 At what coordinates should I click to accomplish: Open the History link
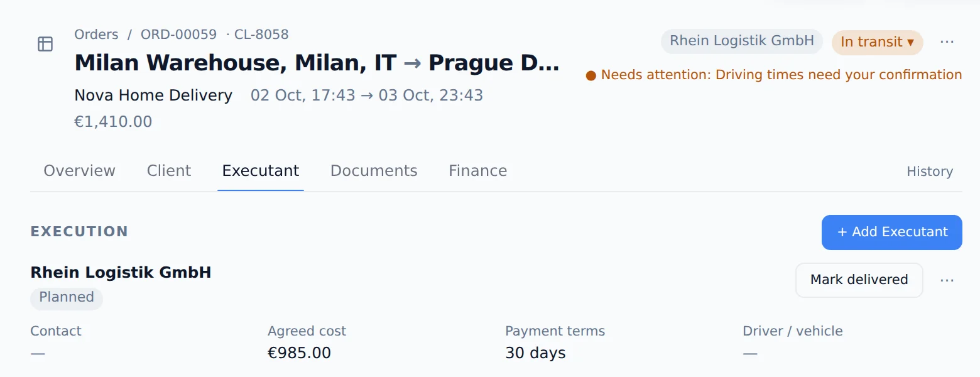click(930, 172)
